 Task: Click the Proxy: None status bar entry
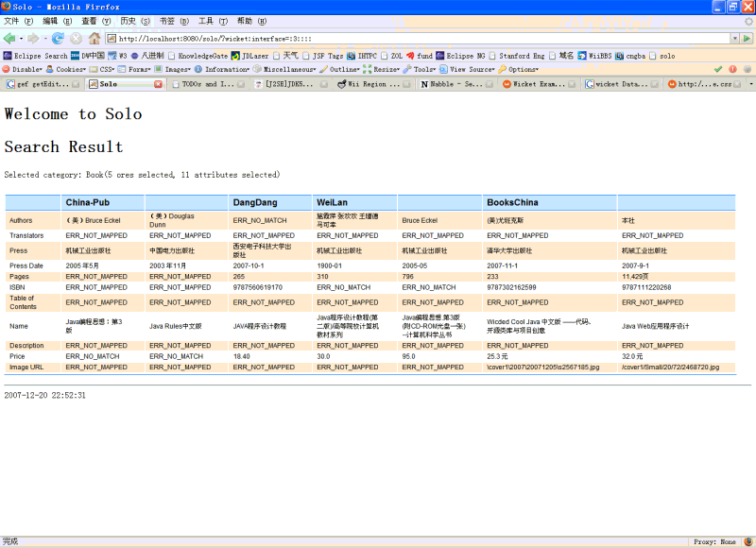(714, 541)
